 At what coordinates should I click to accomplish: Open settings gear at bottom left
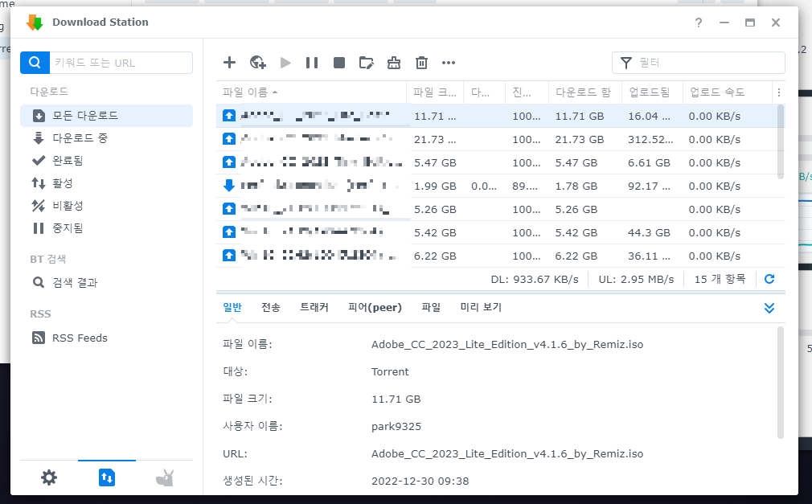coord(49,478)
